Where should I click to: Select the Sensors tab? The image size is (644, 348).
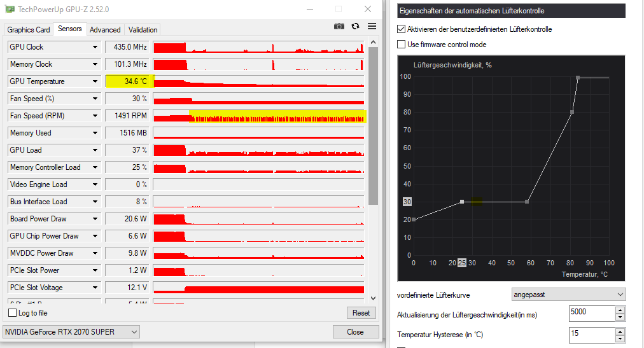(70, 29)
